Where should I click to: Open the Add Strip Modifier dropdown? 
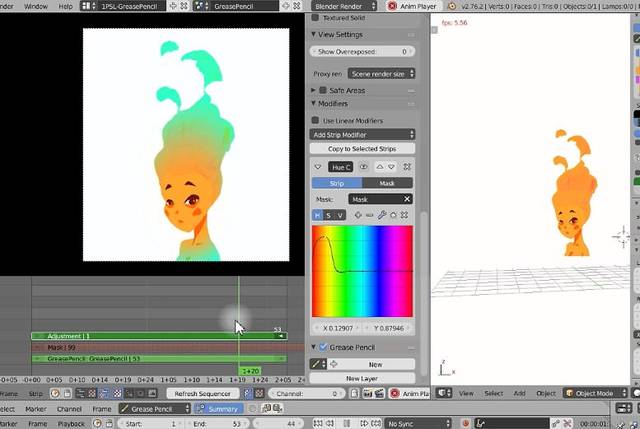click(x=362, y=134)
